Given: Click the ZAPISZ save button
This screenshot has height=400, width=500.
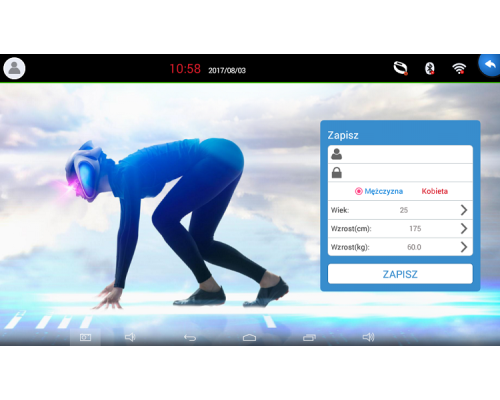Looking at the screenshot, I should [400, 274].
